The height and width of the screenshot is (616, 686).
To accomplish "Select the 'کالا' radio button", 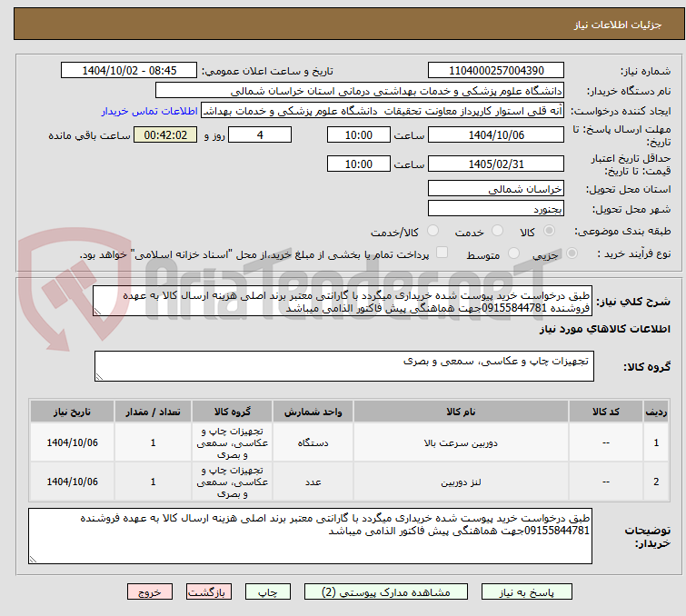I will click(549, 231).
